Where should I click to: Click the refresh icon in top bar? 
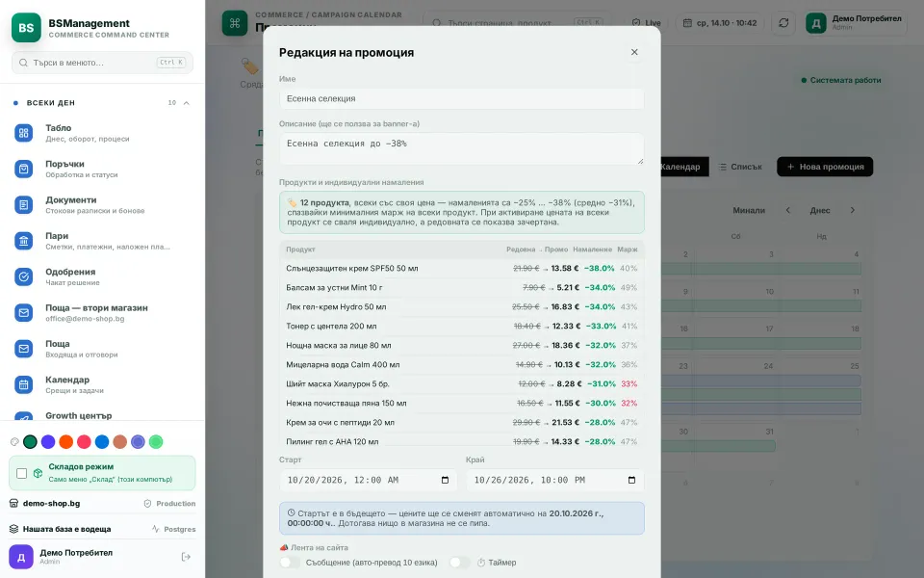783,23
